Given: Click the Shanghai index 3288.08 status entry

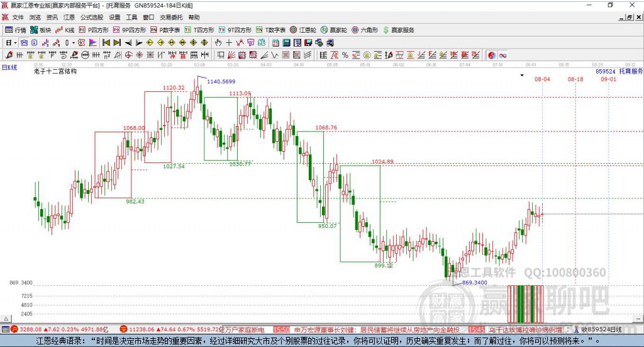Looking at the screenshot, I should click(60, 329).
